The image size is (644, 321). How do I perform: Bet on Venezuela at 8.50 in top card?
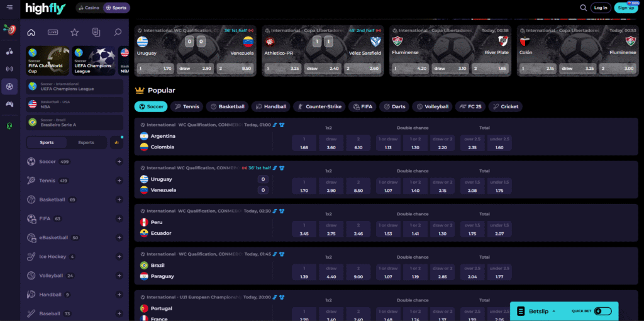tap(235, 69)
